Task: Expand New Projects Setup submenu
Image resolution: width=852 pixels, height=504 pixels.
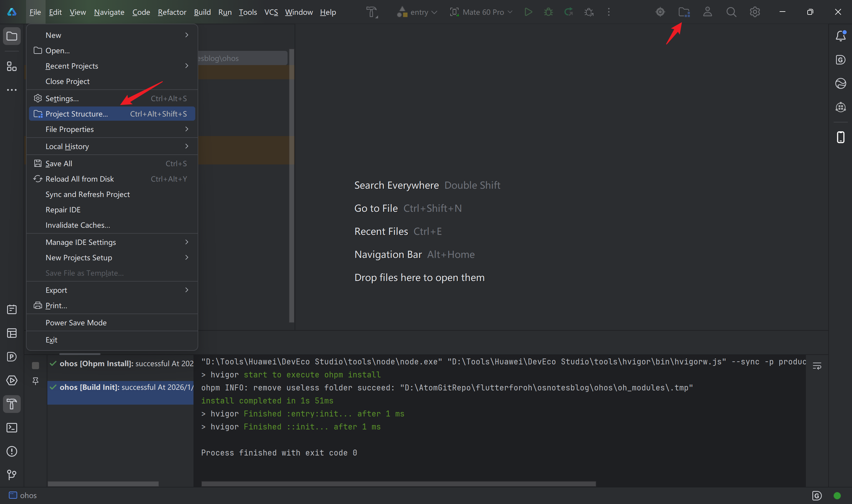Action: (x=112, y=257)
